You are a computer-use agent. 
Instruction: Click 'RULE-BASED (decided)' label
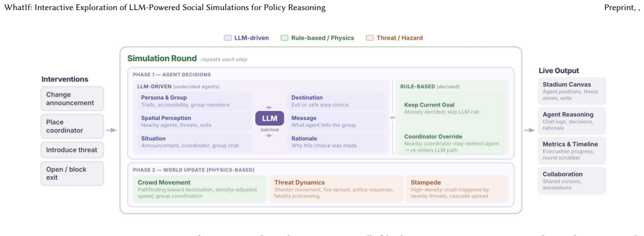[430, 86]
